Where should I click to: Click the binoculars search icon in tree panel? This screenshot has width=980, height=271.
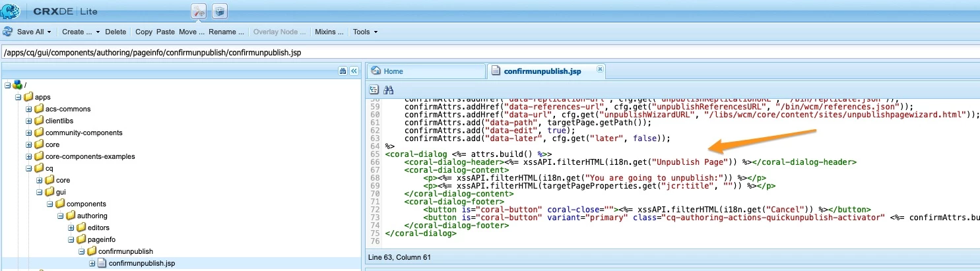343,71
